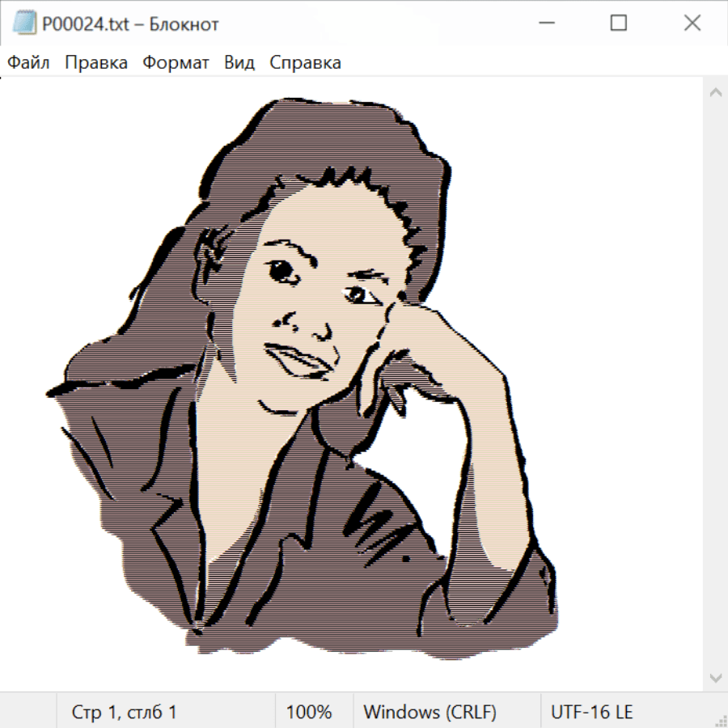This screenshot has width=728, height=728.
Task: Click the resize grip in the bottom-right corner
Action: (720, 720)
